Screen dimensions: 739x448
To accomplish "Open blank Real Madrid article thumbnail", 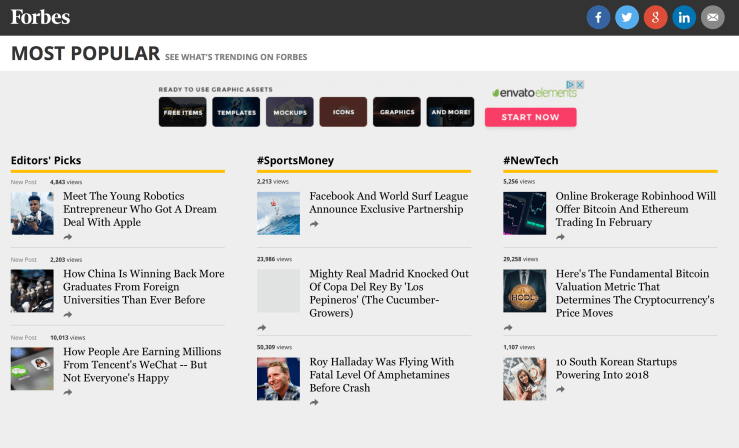I will pos(278,291).
